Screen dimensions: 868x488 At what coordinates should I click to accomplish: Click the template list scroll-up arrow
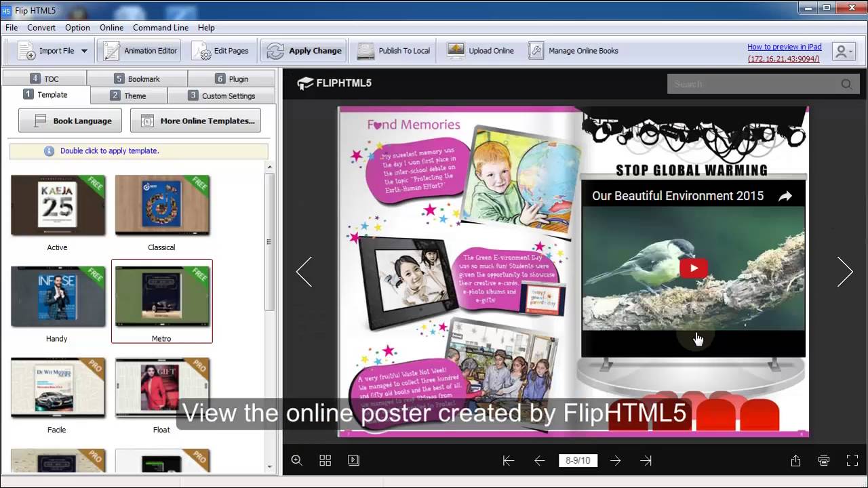(x=269, y=167)
